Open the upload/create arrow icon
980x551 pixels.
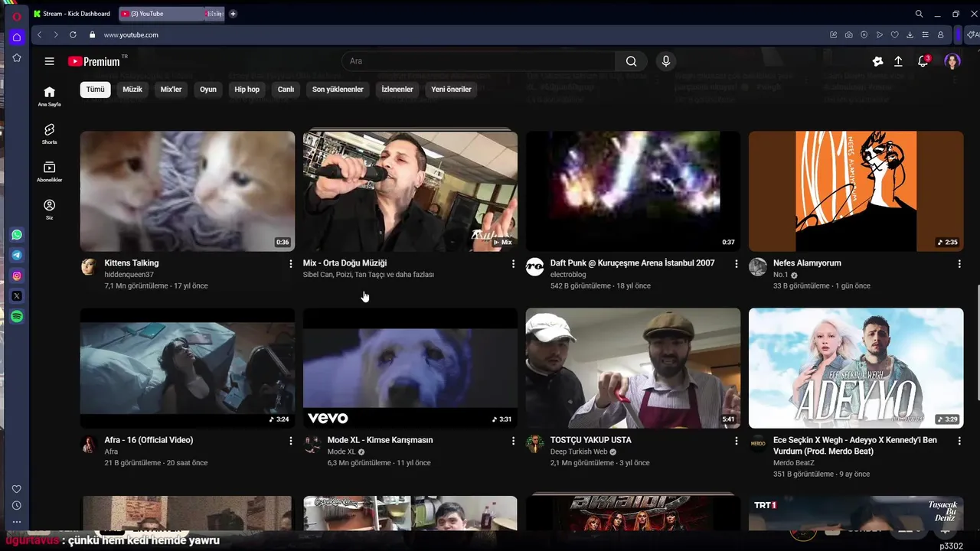coord(898,61)
